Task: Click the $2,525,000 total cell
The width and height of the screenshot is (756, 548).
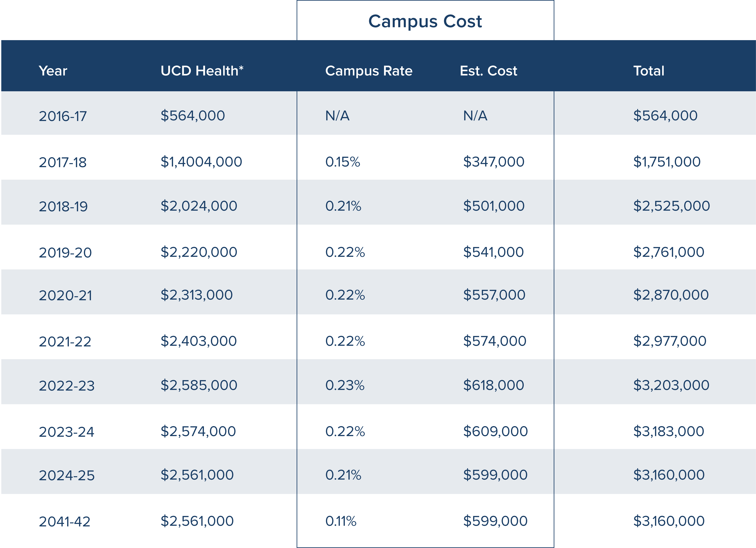Action: [x=671, y=206]
